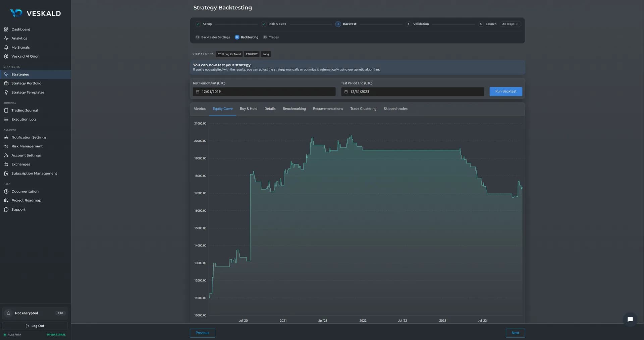Click the Analytics pulse icon
This screenshot has height=340, width=644.
(x=6, y=39)
